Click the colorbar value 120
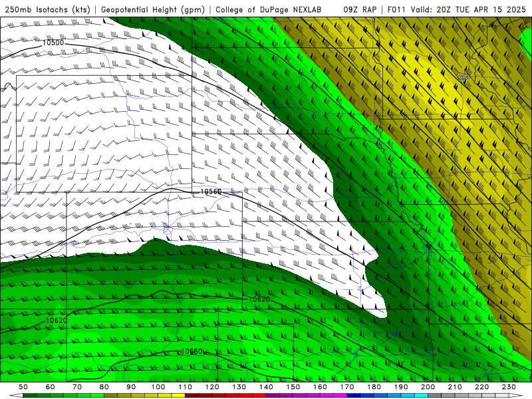The image size is (532, 399). 212,387
